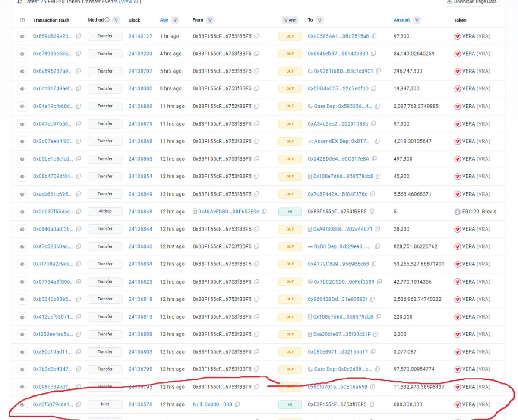Viewport: 518px width, 420px height.
Task: Copy recipient address 0xb85e8971...d52155517
Action: (373, 352)
